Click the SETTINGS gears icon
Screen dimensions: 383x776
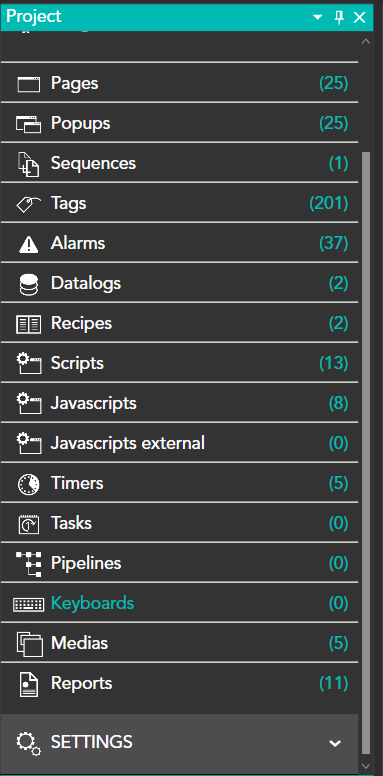pos(28,743)
